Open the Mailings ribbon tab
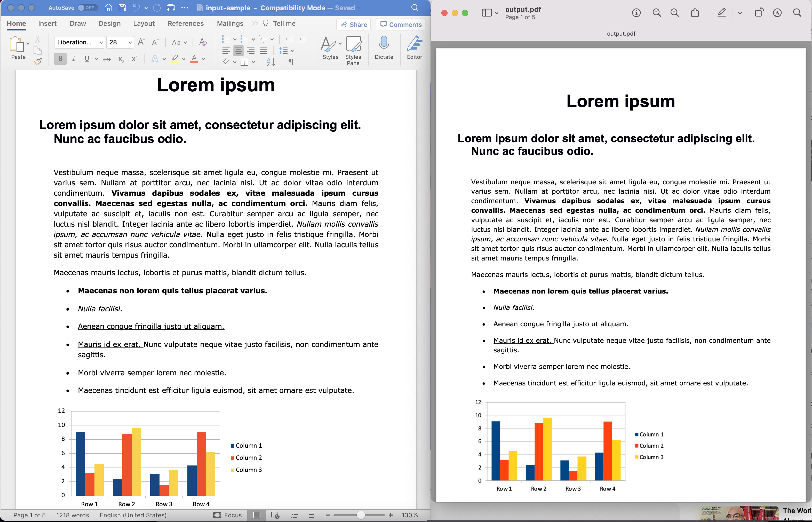Viewport: 812px width, 522px height. (230, 23)
